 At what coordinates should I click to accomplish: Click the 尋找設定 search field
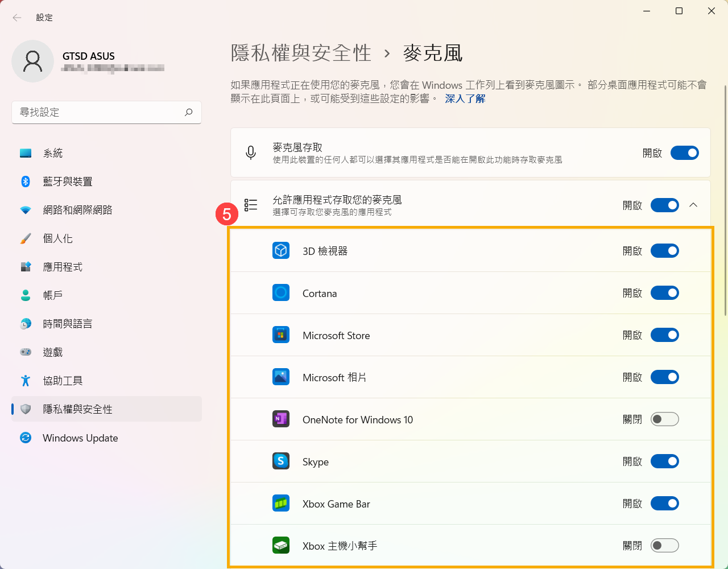(107, 112)
